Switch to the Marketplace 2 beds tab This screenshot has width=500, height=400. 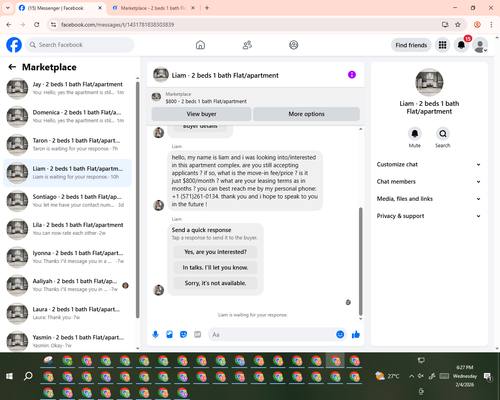tap(153, 8)
